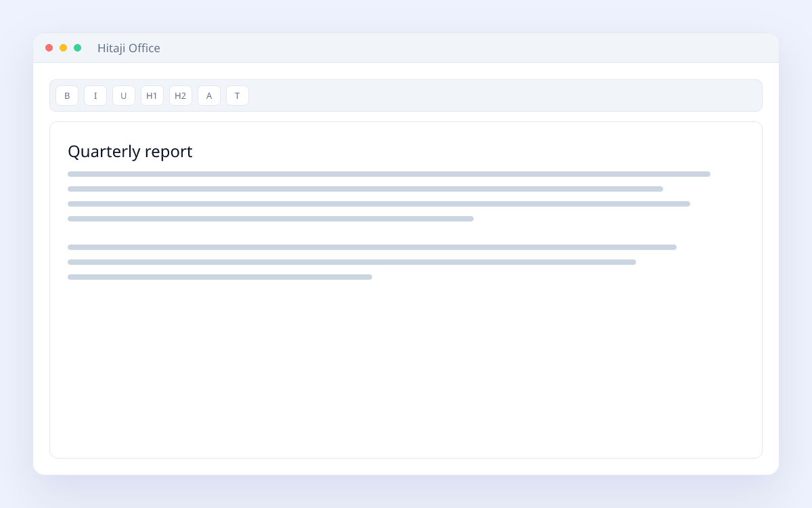The width and height of the screenshot is (812, 508).
Task: Open the A text color tool
Action: point(209,96)
